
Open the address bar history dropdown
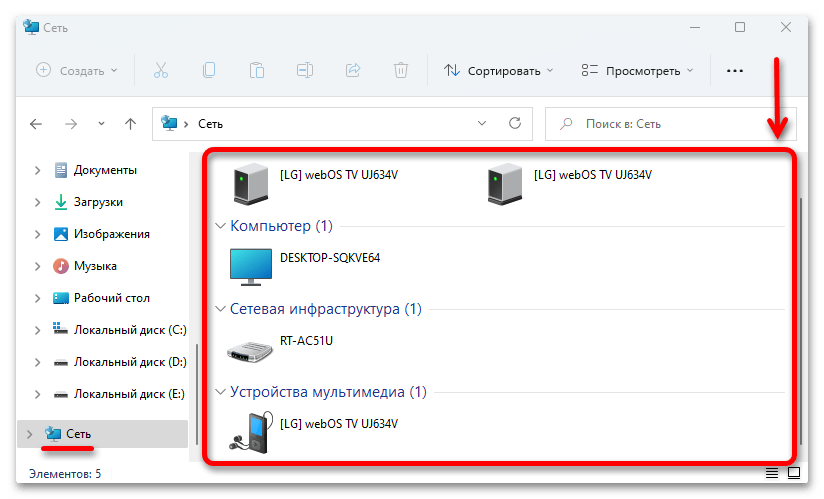[x=481, y=123]
